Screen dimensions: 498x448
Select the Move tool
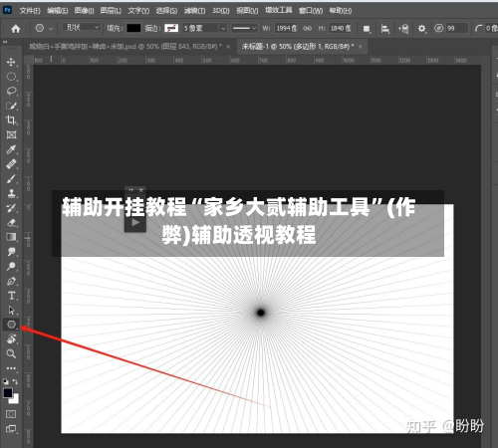click(x=11, y=62)
